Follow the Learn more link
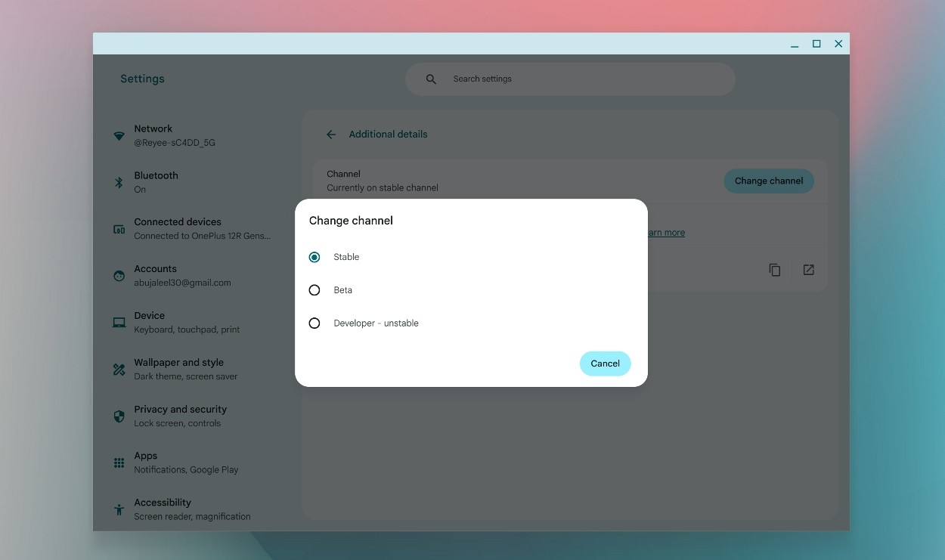This screenshot has width=945, height=560. click(665, 233)
